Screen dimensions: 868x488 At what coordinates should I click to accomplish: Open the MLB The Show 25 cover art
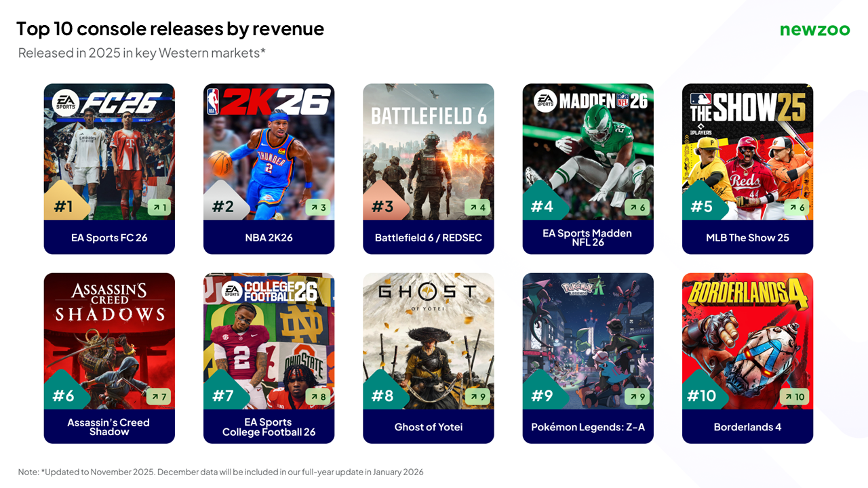coord(747,152)
